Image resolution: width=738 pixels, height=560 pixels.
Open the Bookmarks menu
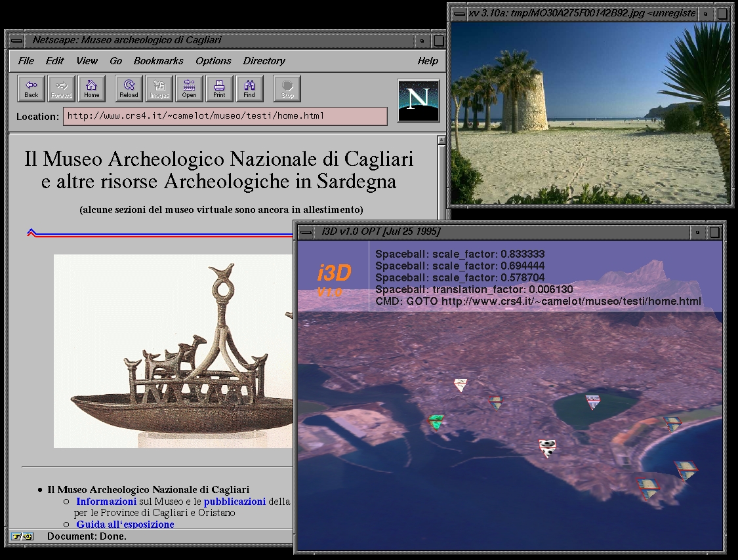pyautogui.click(x=159, y=61)
